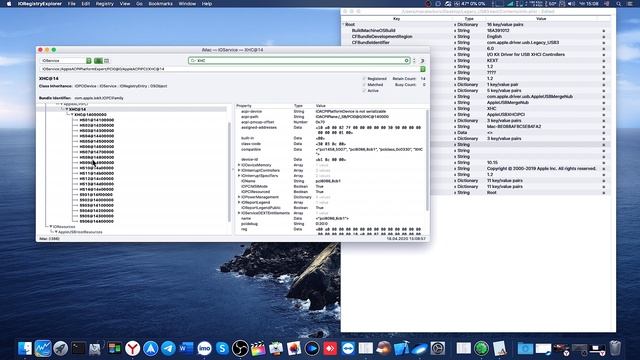
Task: Open the blue Downloads folder in Dock
Action: [x=525, y=348]
